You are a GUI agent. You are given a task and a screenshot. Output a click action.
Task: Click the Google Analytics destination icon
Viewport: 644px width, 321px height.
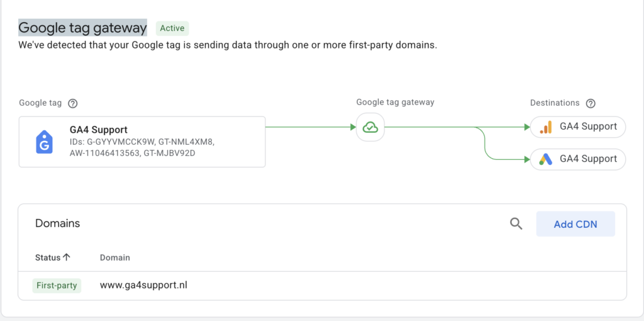(546, 127)
